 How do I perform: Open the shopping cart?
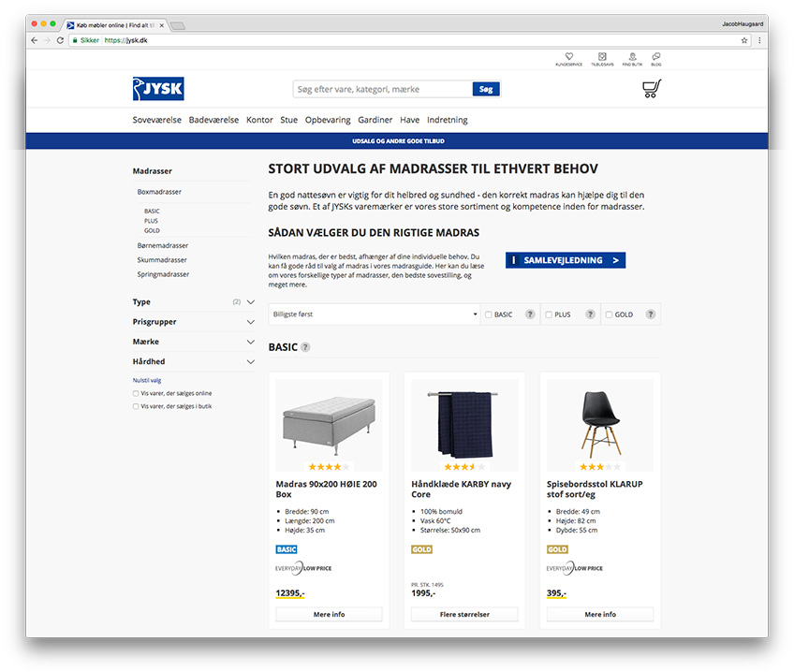click(651, 89)
